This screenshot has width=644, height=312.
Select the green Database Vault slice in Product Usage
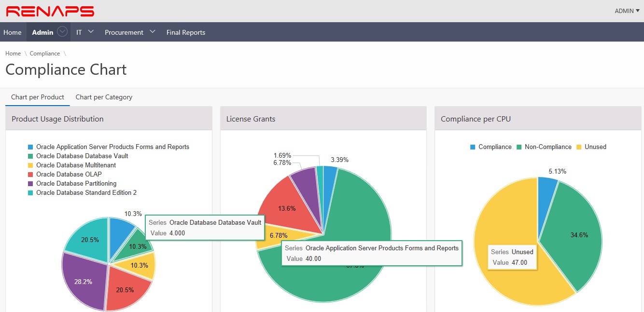pos(139,246)
